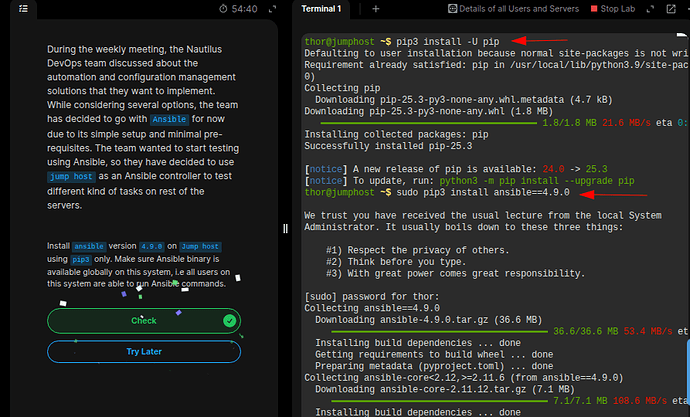Click 'Collecting pip' line in the terminal
The width and height of the screenshot is (690, 417).
click(x=342, y=88)
